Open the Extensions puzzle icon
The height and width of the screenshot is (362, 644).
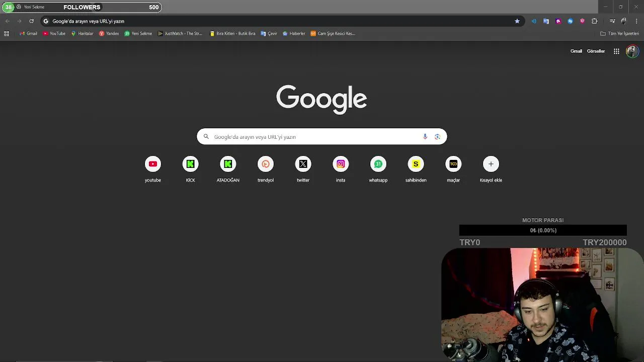coord(594,21)
